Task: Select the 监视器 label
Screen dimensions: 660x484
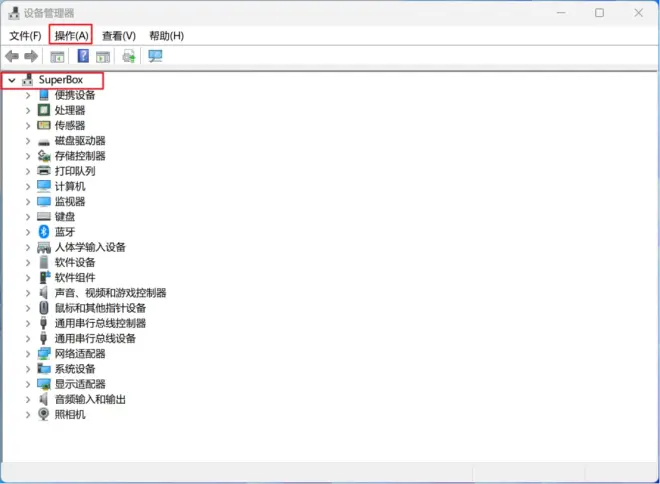Action: (x=70, y=201)
